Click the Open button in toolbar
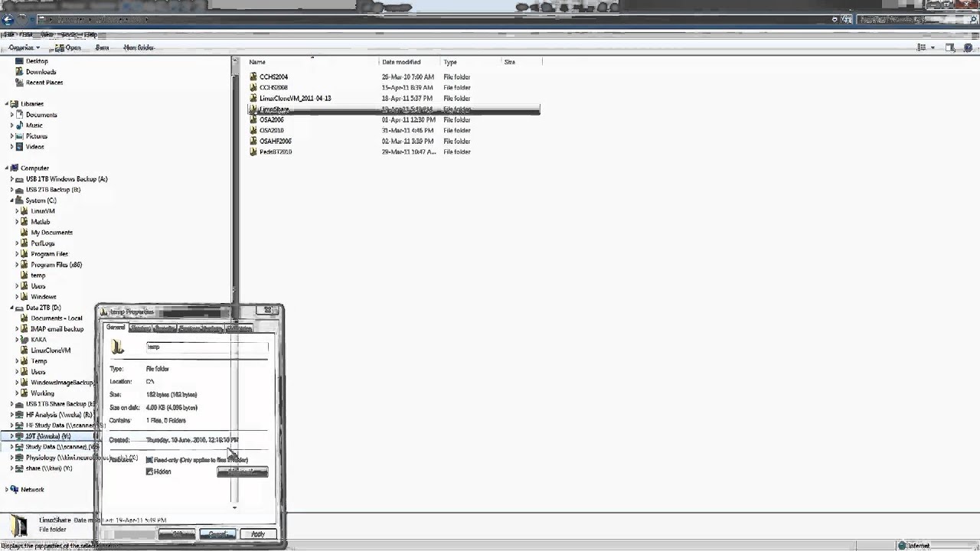 (68, 47)
